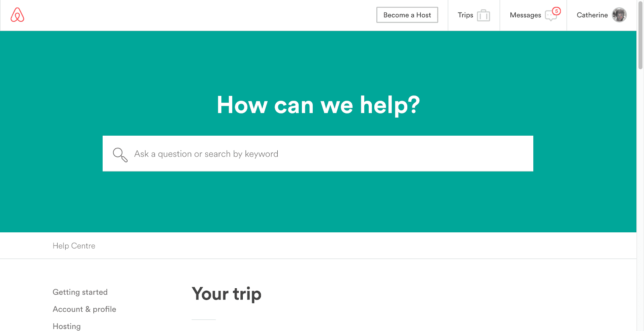Choose the Hosting category in the sidebar
644x331 pixels.
[66, 326]
